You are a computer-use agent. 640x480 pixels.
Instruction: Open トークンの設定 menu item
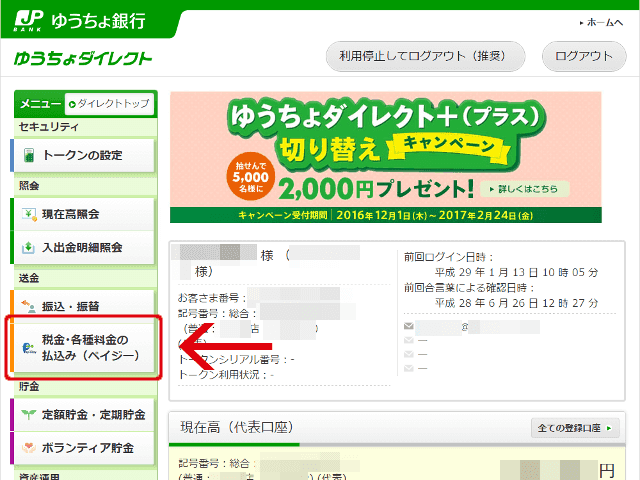pos(83,156)
